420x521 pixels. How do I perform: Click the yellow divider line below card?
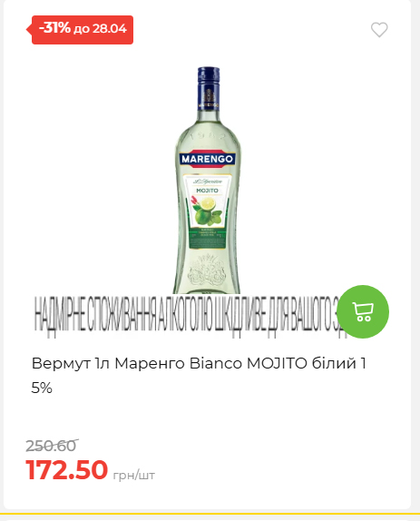[210, 514]
